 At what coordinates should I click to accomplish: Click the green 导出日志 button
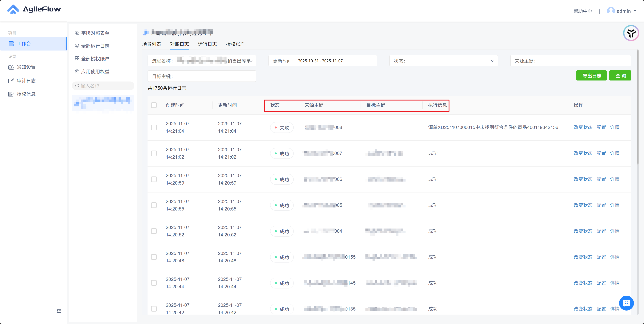click(x=591, y=75)
